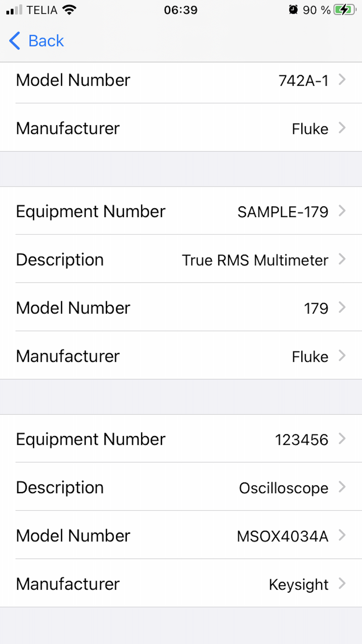The image size is (362, 644).
Task: Tap chevron beside Model Number 179
Action: tap(342, 307)
